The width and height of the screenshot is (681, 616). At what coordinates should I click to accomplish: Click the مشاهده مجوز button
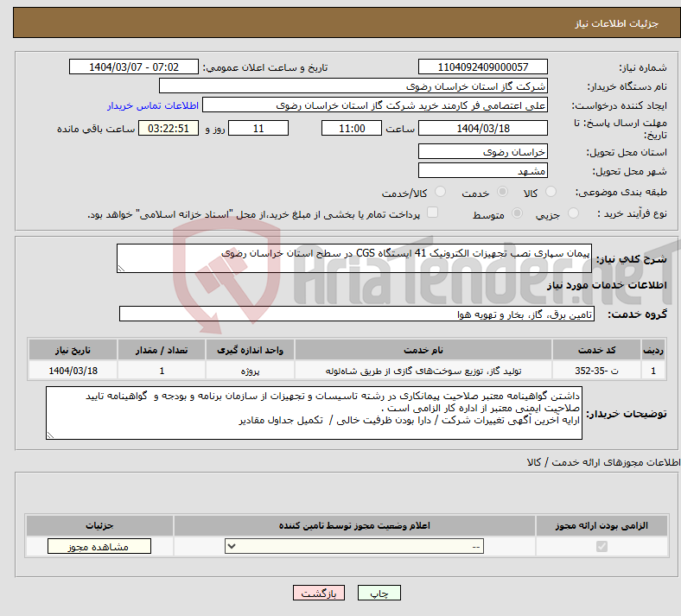[x=99, y=547]
